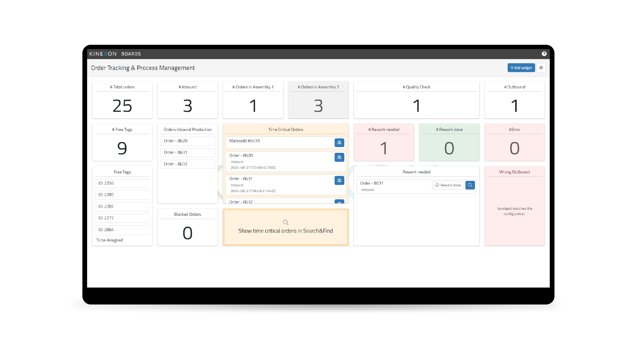Expand the Order - 8632 inbound production entry
Viewport: 636px width, 364px height.
[x=187, y=164]
